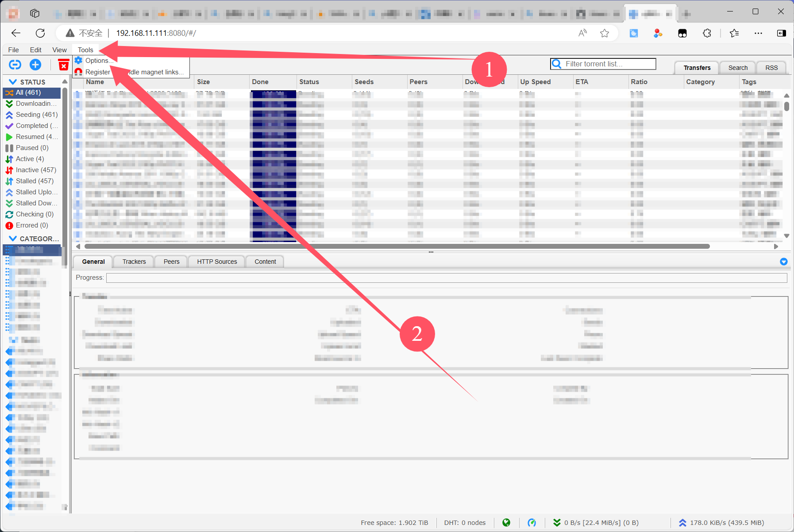
Task: Refresh the browser page
Action: tap(40, 33)
